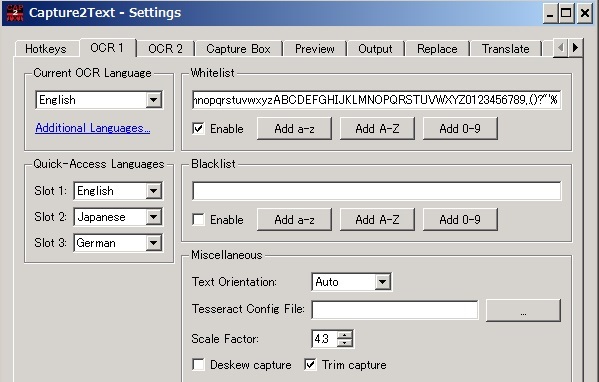
Task: Click the Tesseract Config File field
Action: [x=395, y=309]
